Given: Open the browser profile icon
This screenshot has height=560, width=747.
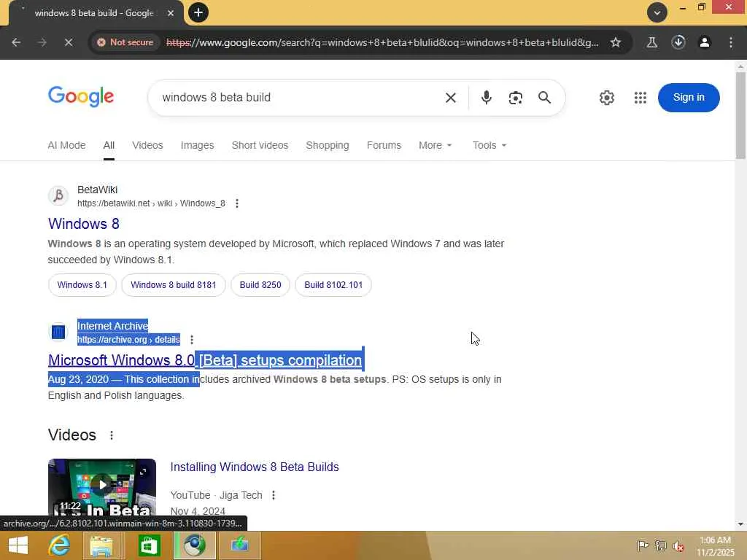Looking at the screenshot, I should click(705, 42).
